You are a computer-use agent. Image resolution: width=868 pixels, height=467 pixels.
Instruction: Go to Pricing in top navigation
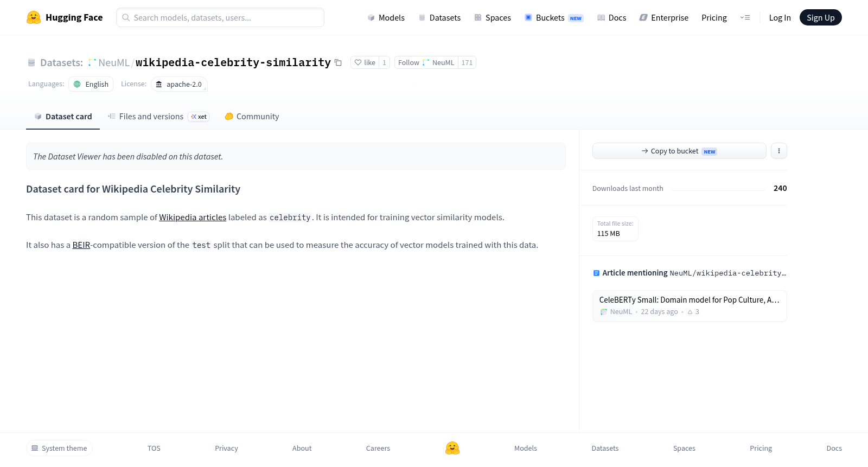(714, 17)
